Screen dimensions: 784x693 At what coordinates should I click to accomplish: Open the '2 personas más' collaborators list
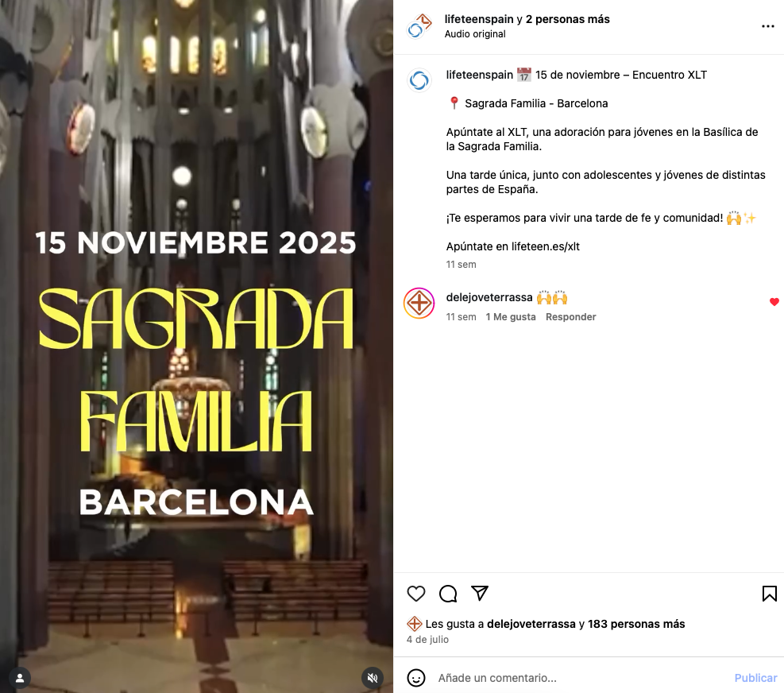click(x=567, y=20)
